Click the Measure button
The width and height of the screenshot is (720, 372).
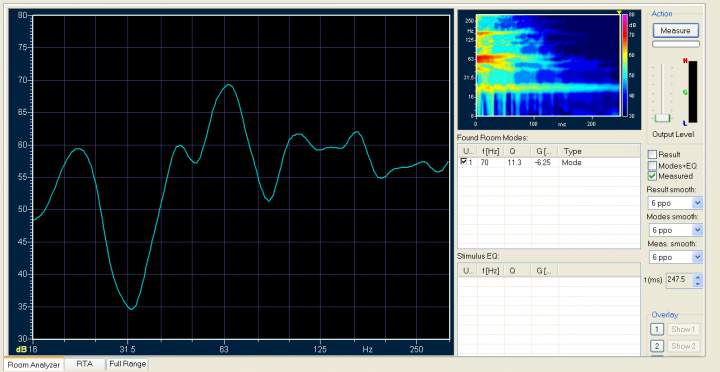(675, 31)
